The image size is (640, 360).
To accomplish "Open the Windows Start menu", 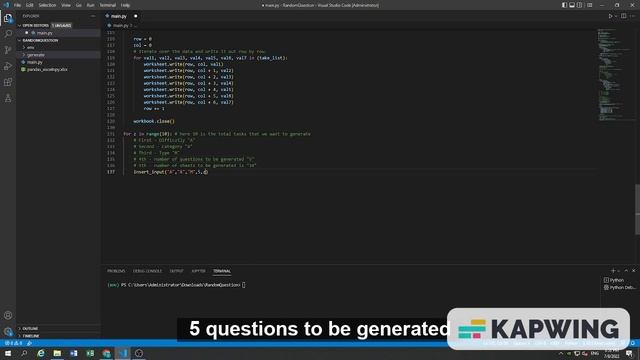I will [x=8, y=353].
